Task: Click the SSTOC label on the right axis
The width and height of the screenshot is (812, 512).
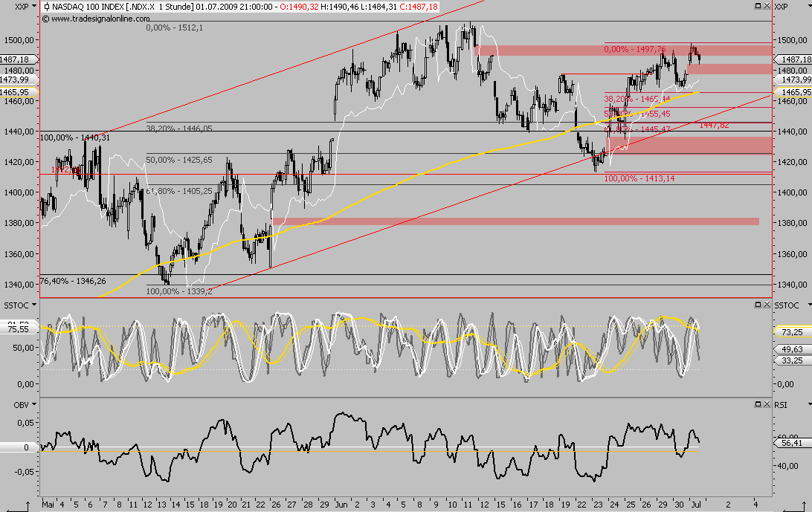Action: pyautogui.click(x=787, y=305)
